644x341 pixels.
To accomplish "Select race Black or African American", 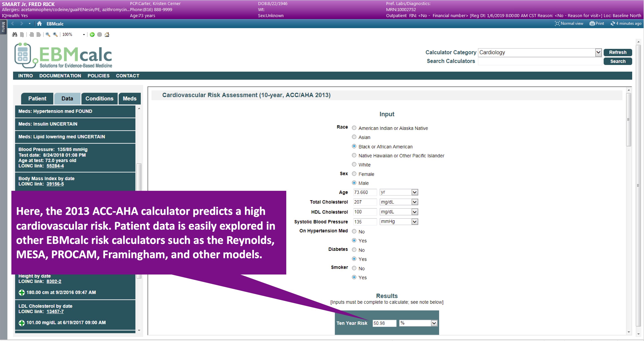I will 354,146.
